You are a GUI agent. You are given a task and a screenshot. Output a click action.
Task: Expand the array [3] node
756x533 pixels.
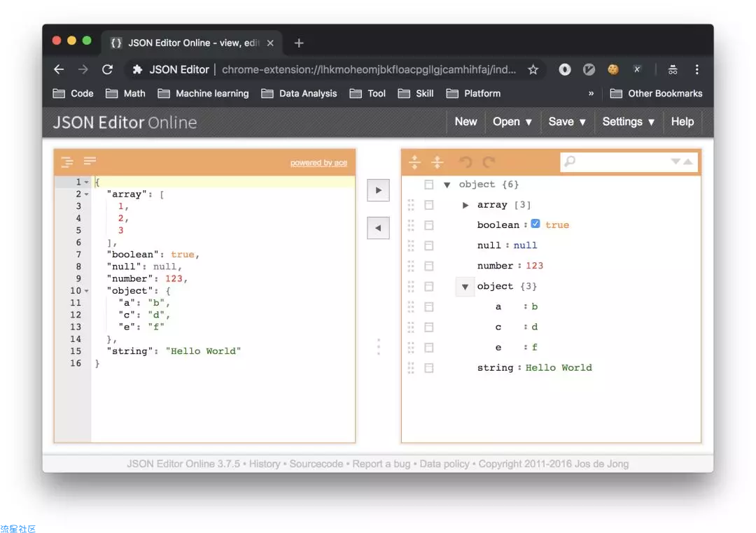click(465, 205)
